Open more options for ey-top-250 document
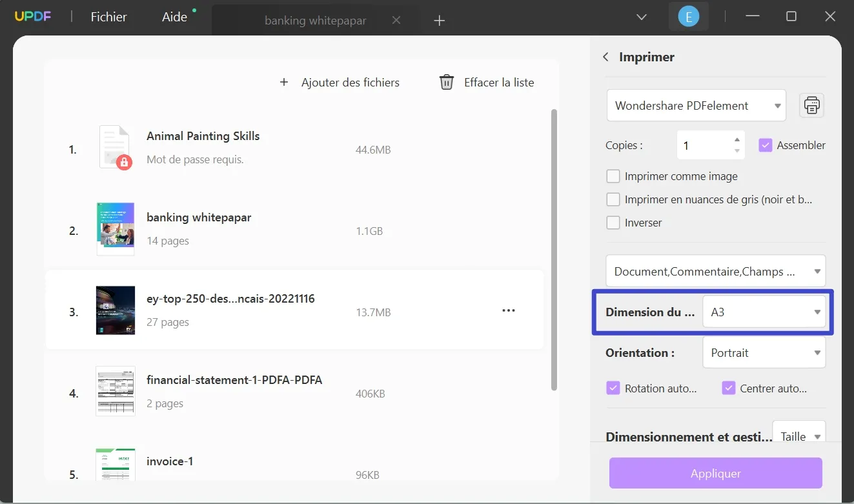 tap(509, 310)
